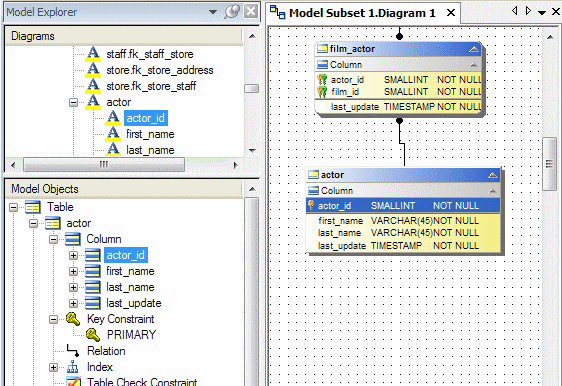The image size is (562, 386).
Task: Expand the first_name column in Model Objects
Action: point(73,271)
